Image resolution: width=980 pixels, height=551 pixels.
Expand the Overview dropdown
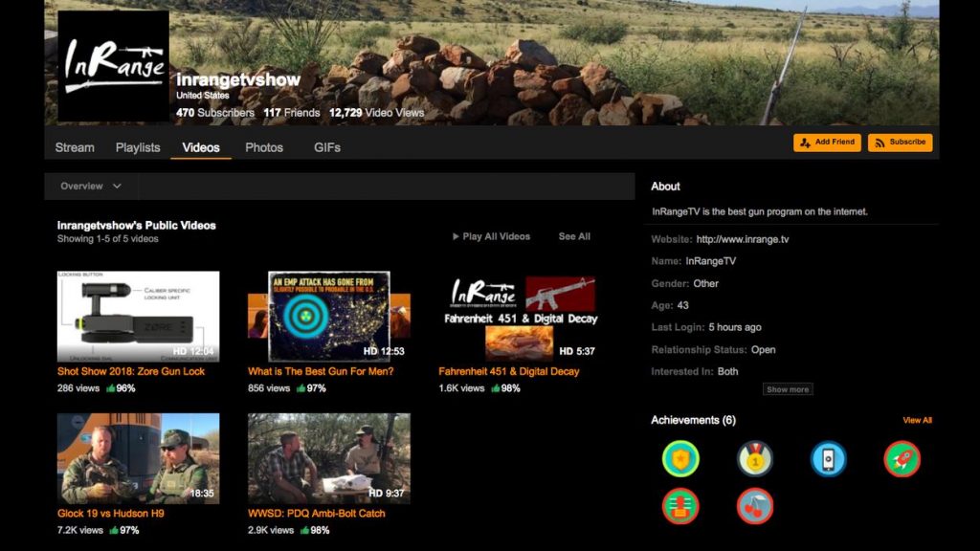tap(91, 187)
